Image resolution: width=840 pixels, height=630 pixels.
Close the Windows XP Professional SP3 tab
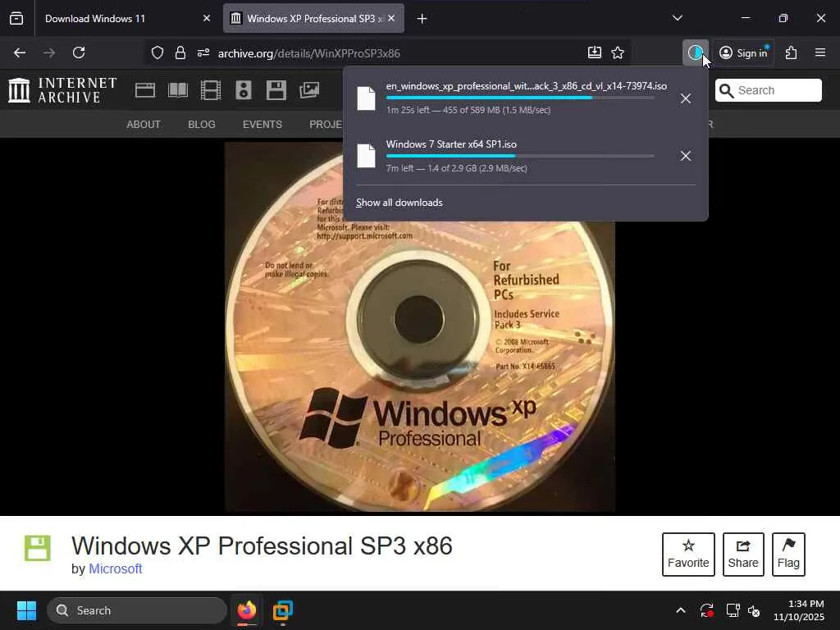click(391, 19)
